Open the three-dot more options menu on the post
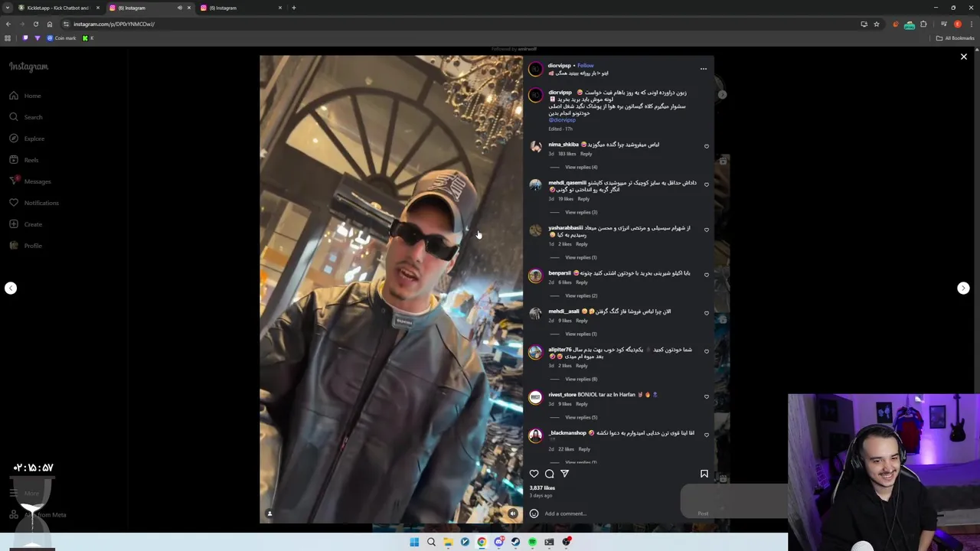Viewport: 980px width, 551px height. tap(704, 69)
